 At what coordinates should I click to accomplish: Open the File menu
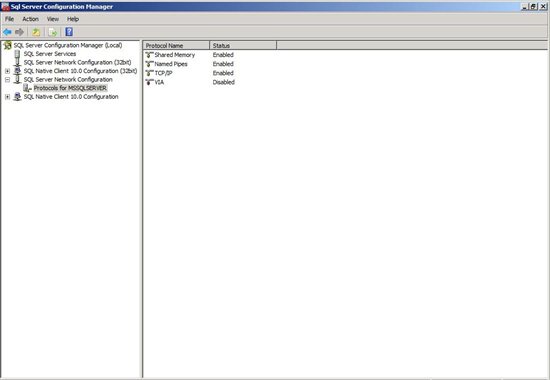(x=9, y=19)
